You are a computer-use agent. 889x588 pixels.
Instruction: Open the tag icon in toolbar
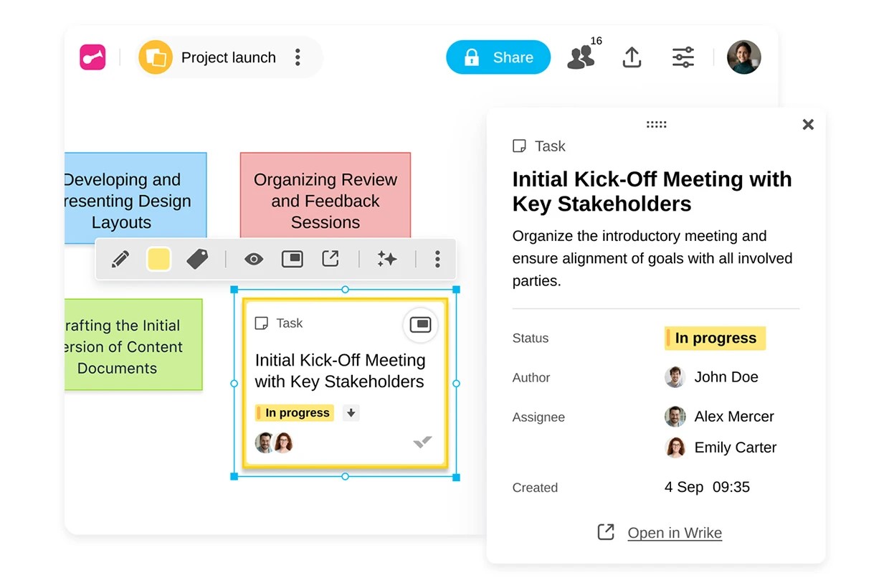coord(197,259)
